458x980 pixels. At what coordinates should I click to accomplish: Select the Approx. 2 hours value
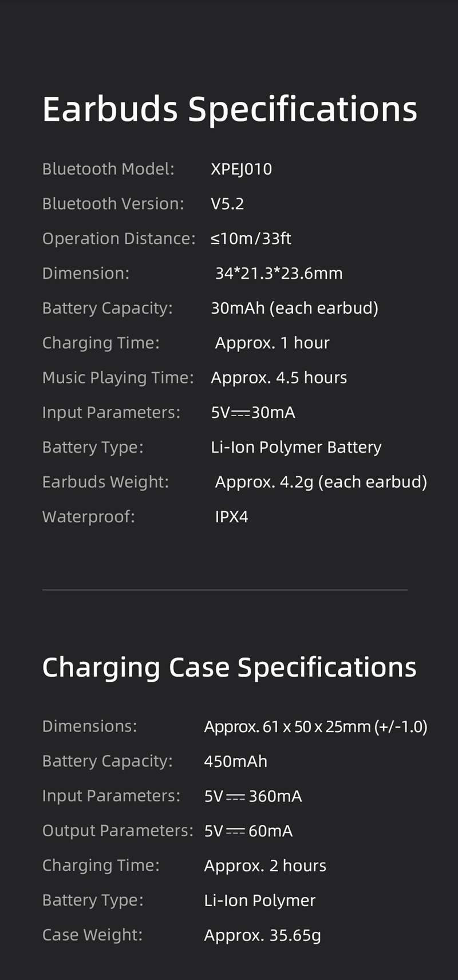[265, 866]
